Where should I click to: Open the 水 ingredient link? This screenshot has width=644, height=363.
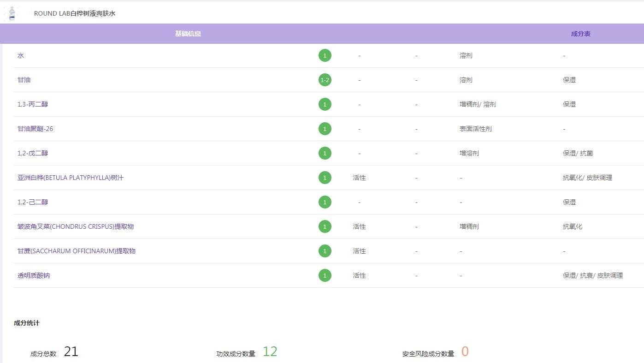click(21, 55)
